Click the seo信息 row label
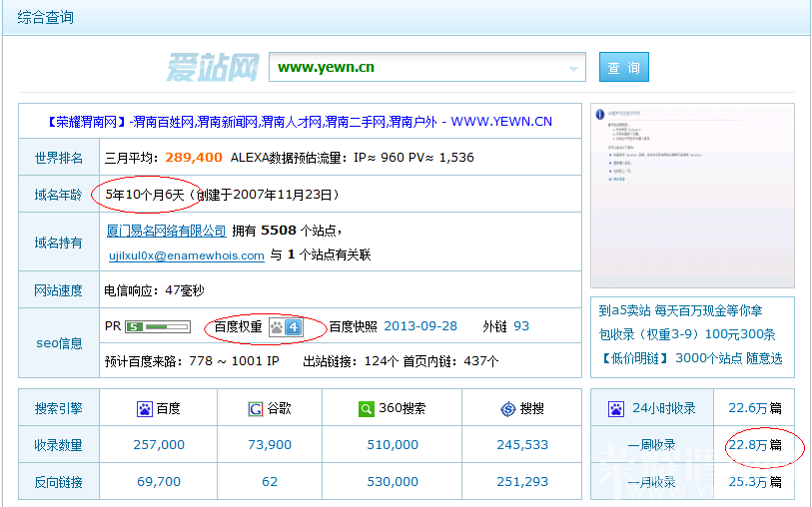 coord(59,343)
